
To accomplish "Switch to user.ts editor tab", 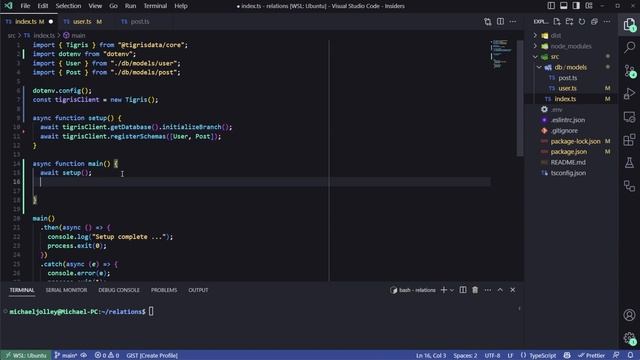I will click(x=82, y=22).
